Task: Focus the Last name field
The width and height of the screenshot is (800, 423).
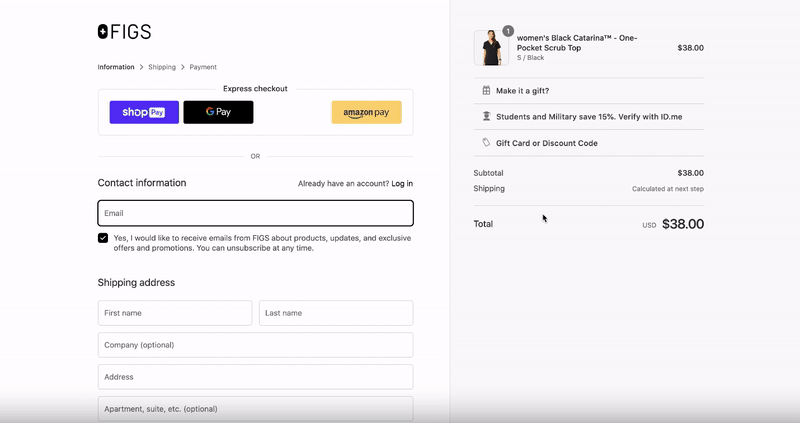Action: point(336,313)
